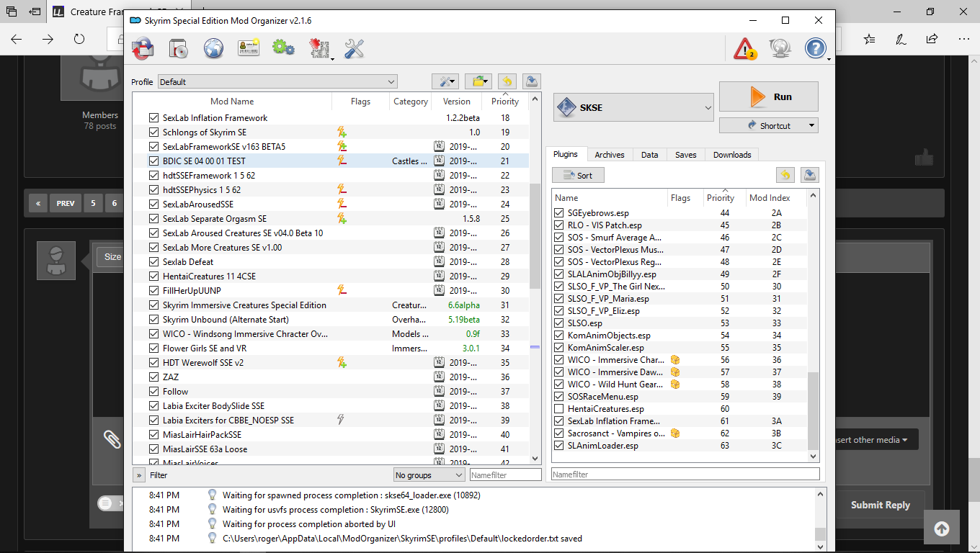The width and height of the screenshot is (980, 553).
Task: Open the Profiles ID card icon
Action: coord(249,48)
